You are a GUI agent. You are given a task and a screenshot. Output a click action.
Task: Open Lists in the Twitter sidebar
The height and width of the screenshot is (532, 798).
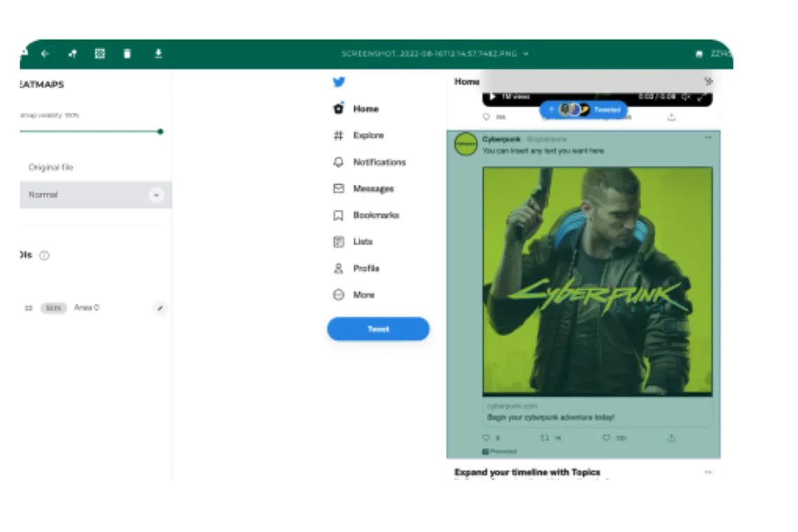353,241
